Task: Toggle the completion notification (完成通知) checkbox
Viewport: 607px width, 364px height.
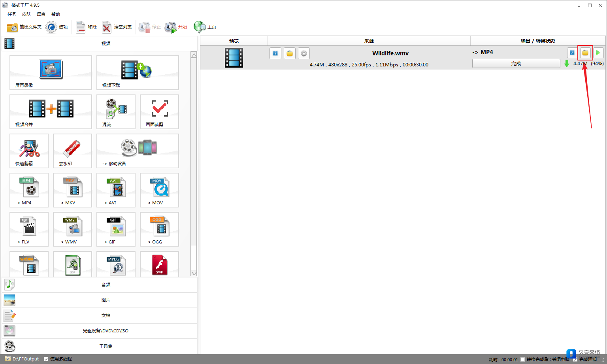Action: [x=575, y=359]
